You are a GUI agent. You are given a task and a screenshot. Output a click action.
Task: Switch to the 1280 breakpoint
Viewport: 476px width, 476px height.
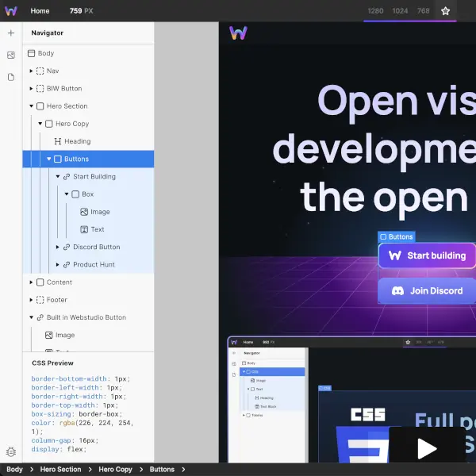pos(375,11)
